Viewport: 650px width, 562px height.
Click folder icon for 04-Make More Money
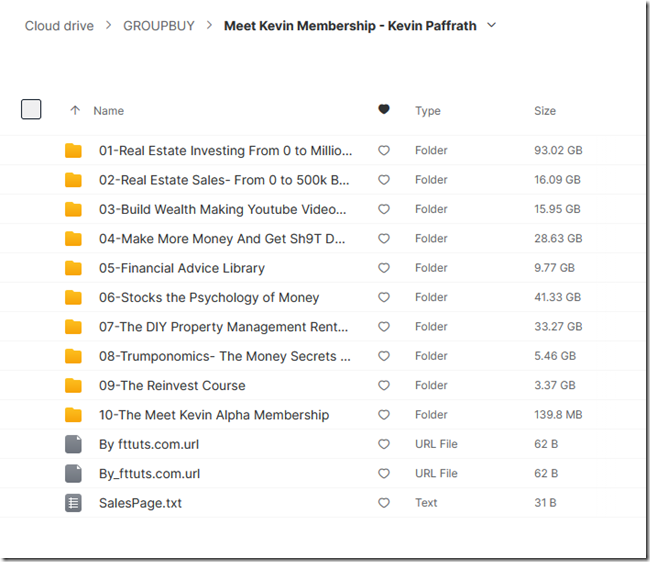pyautogui.click(x=73, y=239)
